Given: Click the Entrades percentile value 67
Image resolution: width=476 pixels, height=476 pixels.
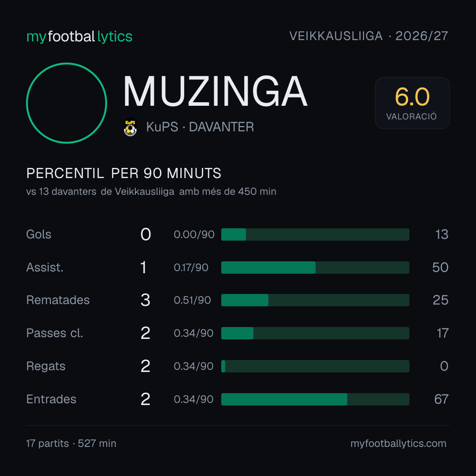Looking at the screenshot, I should (441, 399).
